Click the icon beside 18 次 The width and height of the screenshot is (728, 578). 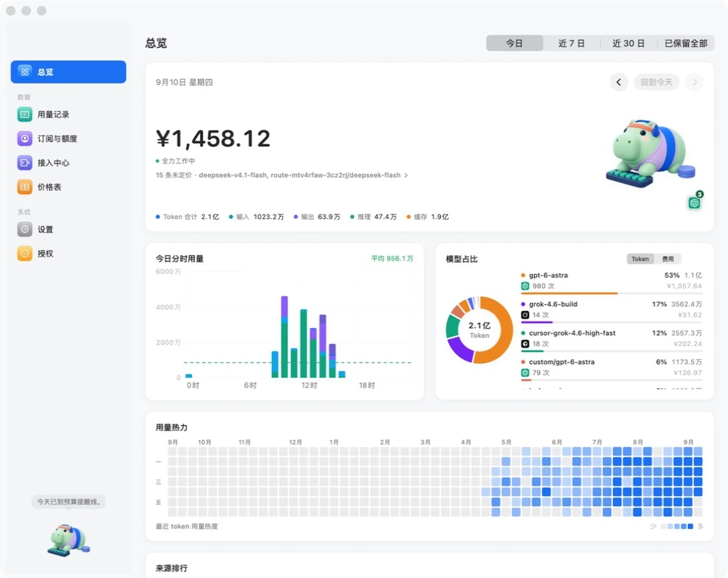(x=525, y=343)
